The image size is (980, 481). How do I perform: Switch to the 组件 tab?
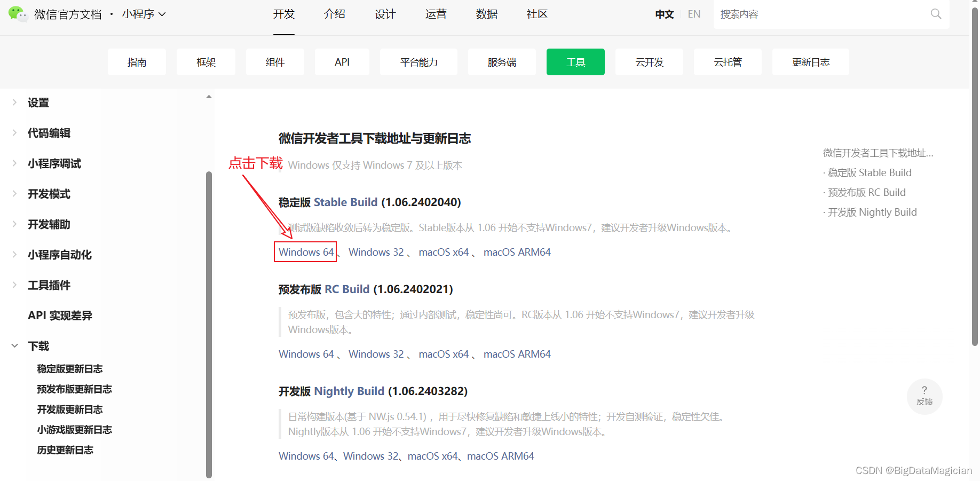tap(275, 62)
